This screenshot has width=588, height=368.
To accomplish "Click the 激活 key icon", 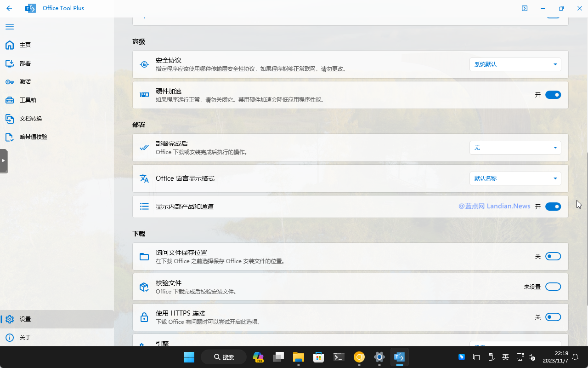I will pos(10,82).
